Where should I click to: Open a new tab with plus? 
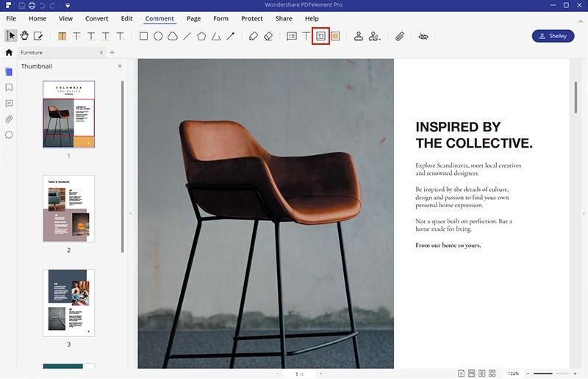tap(112, 52)
